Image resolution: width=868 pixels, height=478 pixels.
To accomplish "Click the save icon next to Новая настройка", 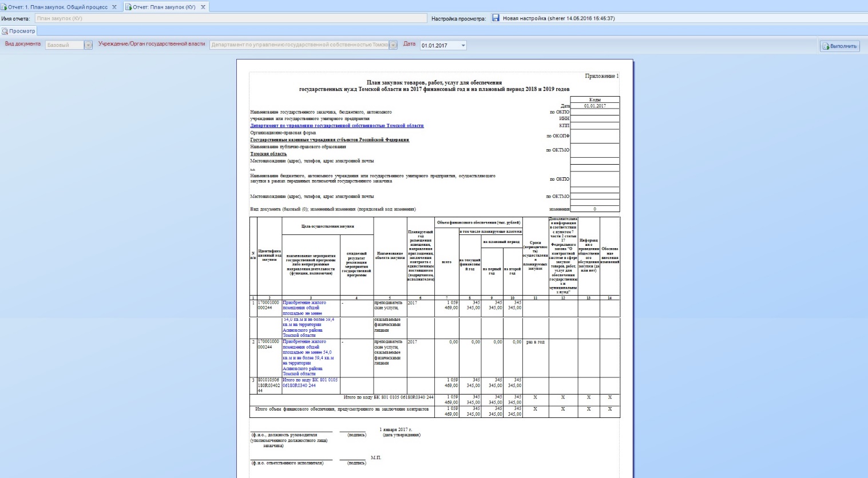I will (x=496, y=18).
